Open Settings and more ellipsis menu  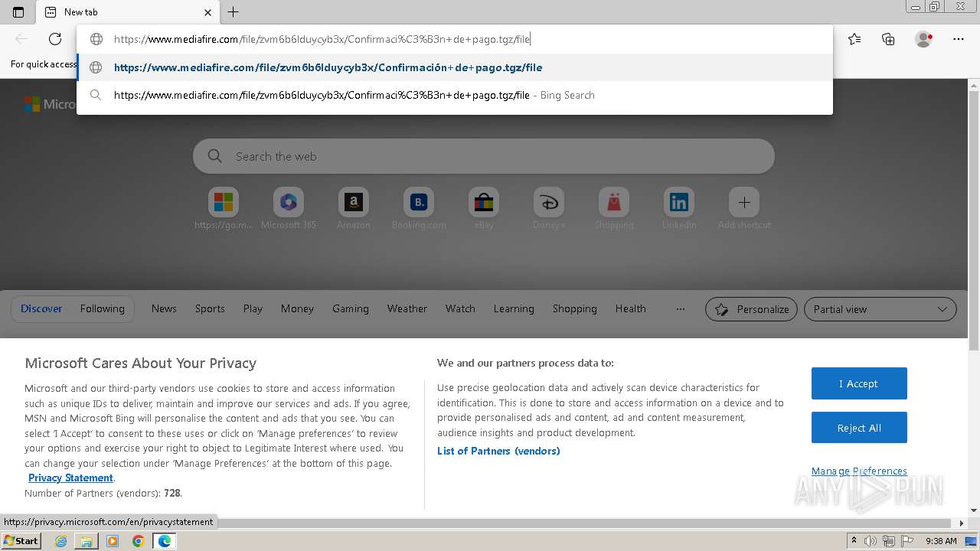(959, 39)
